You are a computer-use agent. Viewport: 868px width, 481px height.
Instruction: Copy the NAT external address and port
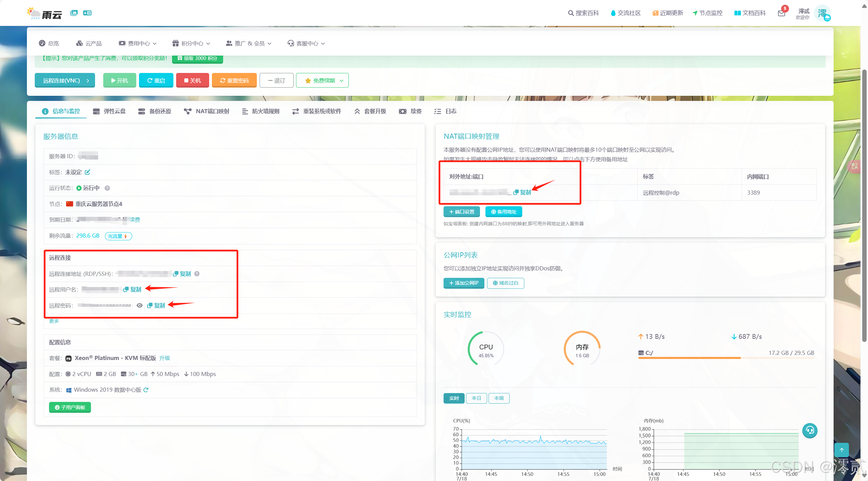coord(523,192)
